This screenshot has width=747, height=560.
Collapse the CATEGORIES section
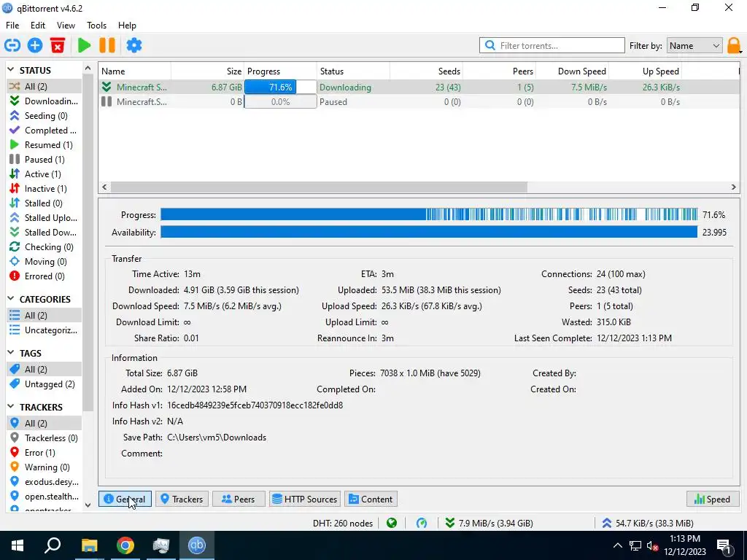tap(10, 299)
